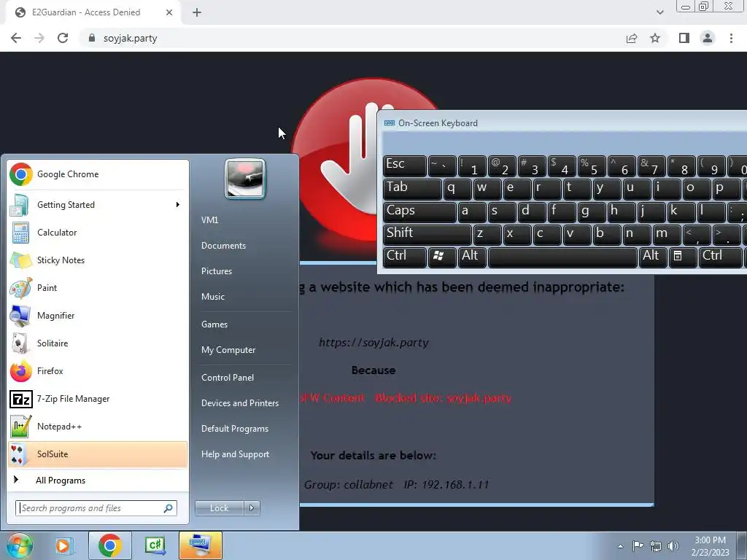Open 7-Zip File Manager
The width and height of the screenshot is (747, 560).
pyautogui.click(x=98, y=399)
